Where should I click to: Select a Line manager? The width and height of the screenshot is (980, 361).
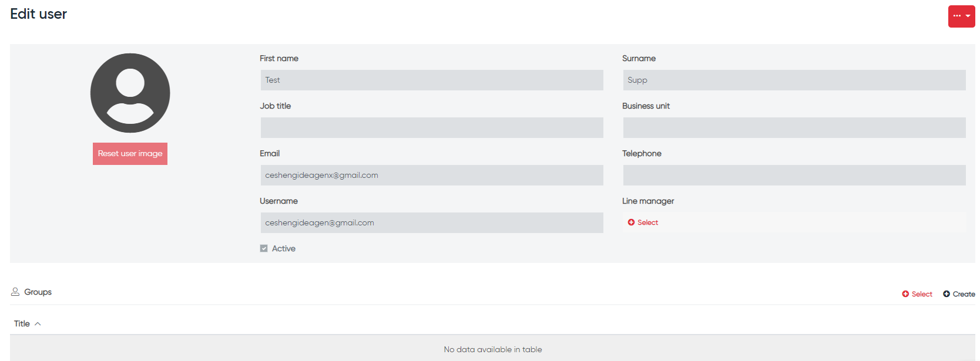coord(643,222)
